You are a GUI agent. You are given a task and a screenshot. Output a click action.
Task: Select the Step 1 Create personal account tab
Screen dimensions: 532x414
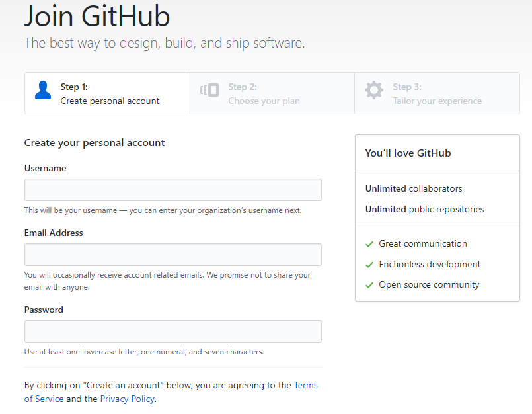click(107, 93)
